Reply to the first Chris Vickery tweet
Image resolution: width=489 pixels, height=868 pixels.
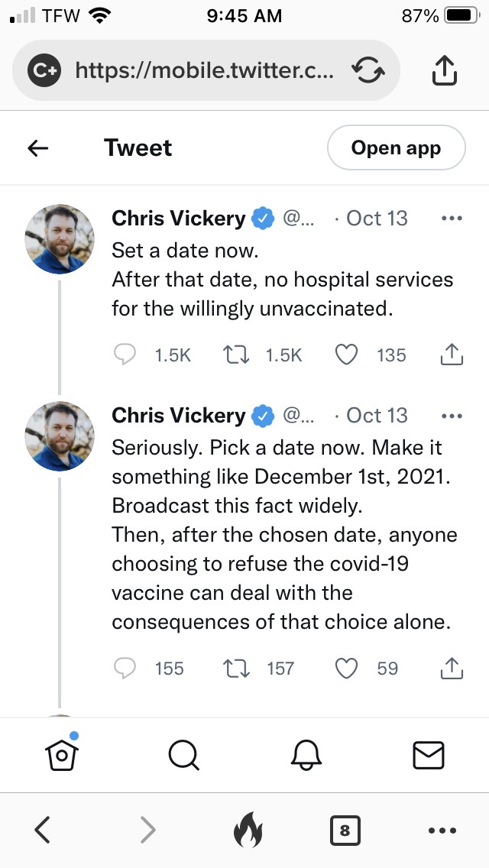[125, 355]
